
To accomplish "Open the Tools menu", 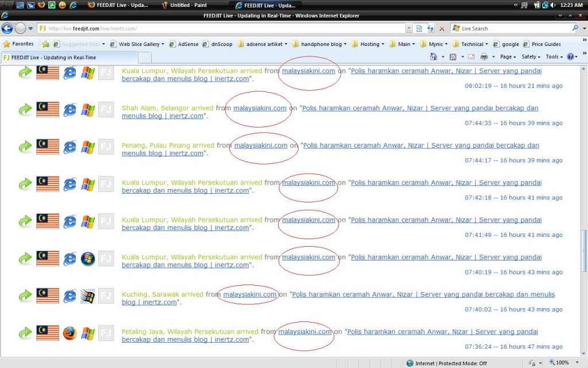I will (554, 57).
